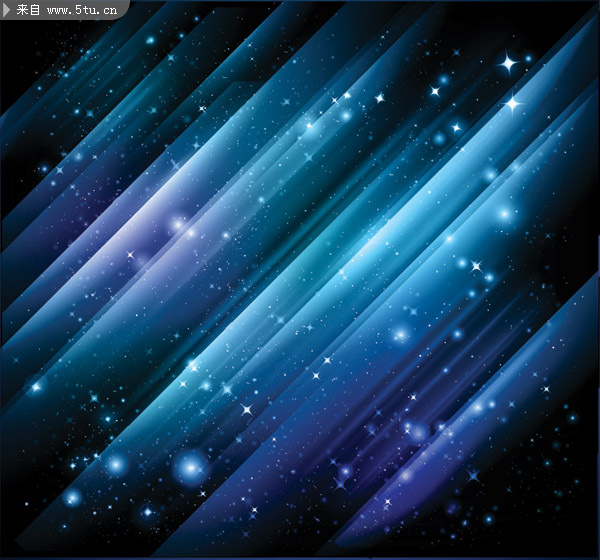The width and height of the screenshot is (600, 560).
Task: Click the four-point star in the lower middle
Action: [247, 410]
